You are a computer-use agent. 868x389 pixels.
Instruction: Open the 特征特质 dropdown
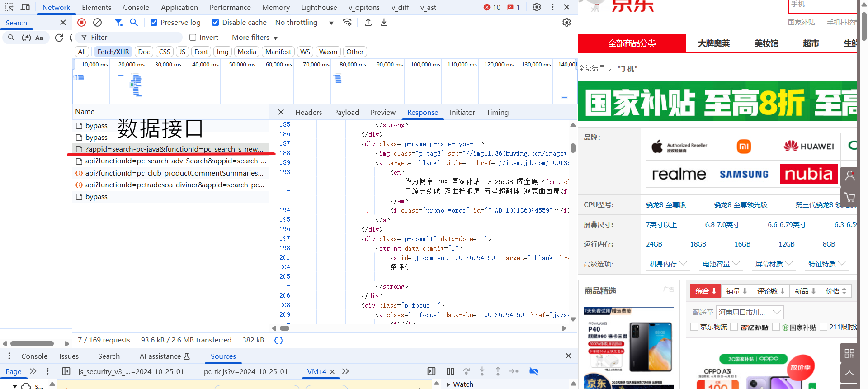point(826,264)
